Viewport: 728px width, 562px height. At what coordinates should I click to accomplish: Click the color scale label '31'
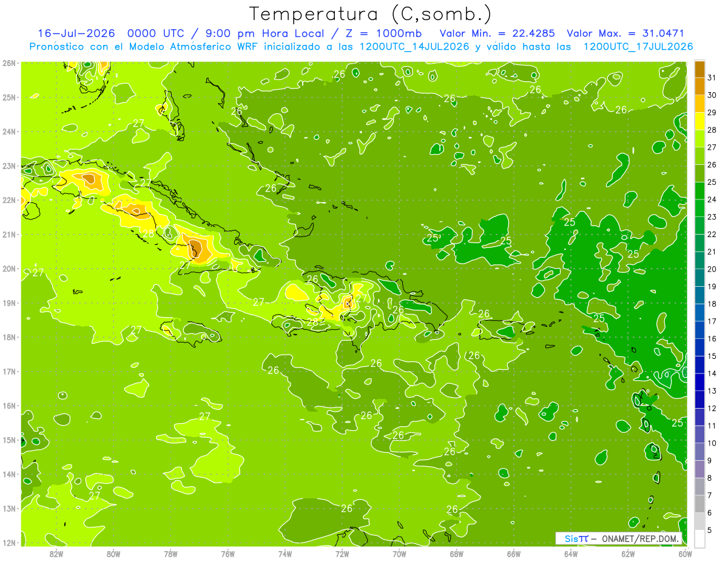[x=712, y=78]
